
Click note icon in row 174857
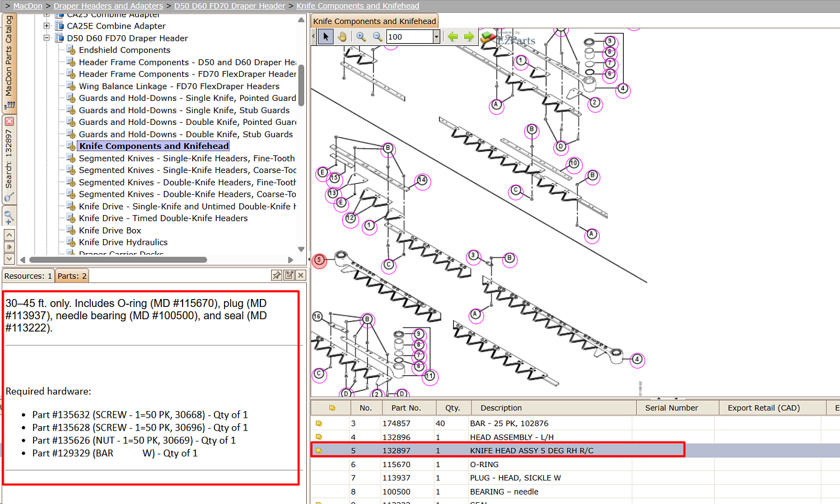coord(319,424)
